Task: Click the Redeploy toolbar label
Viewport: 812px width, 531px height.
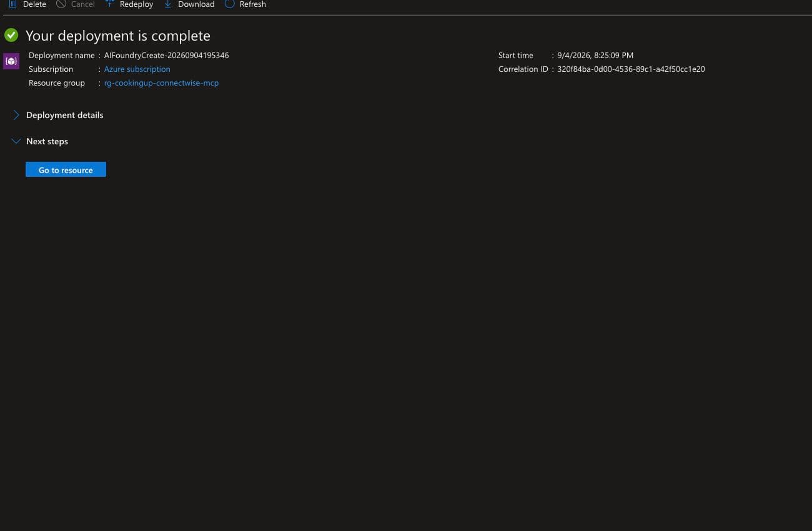Action: coord(136,4)
